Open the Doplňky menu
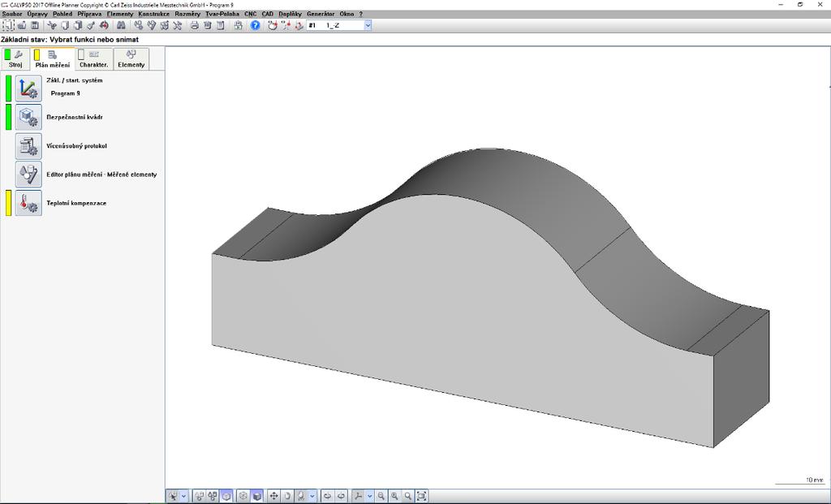The height and width of the screenshot is (504, 831). click(290, 14)
